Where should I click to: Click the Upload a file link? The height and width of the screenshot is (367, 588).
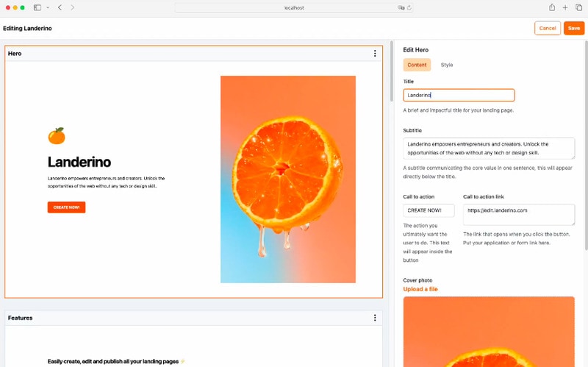click(420, 289)
